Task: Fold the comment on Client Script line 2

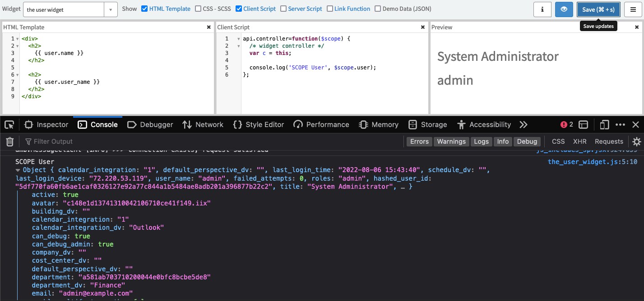Action: 238,46
